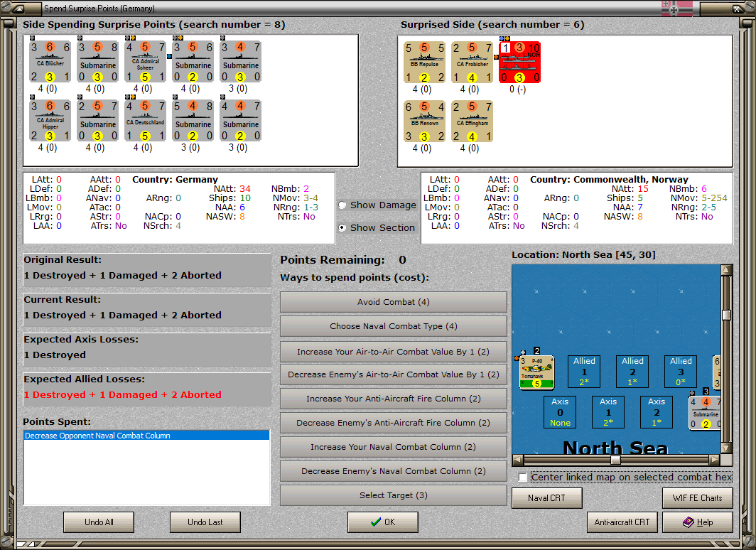Click the German flag icon in title bar
The image size is (756, 550).
pyautogui.click(x=676, y=9)
